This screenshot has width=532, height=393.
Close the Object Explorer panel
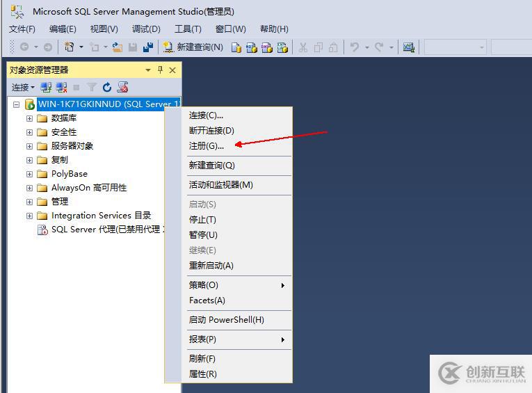(x=172, y=70)
